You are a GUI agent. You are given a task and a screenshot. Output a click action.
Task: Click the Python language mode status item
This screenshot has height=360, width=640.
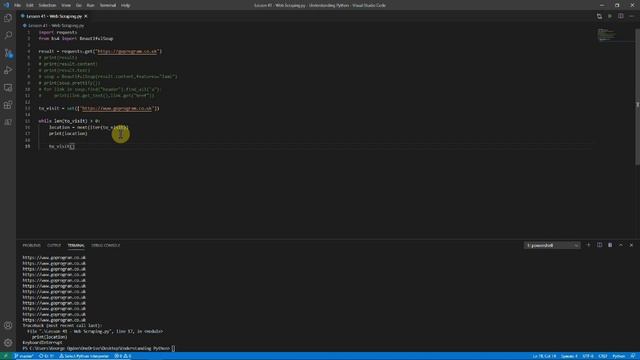618,356
